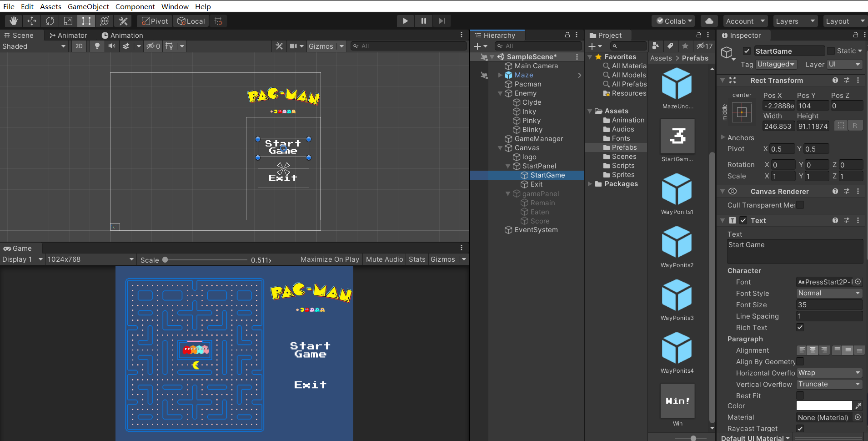Open Text component preset icon
868x441 pixels.
pos(847,220)
